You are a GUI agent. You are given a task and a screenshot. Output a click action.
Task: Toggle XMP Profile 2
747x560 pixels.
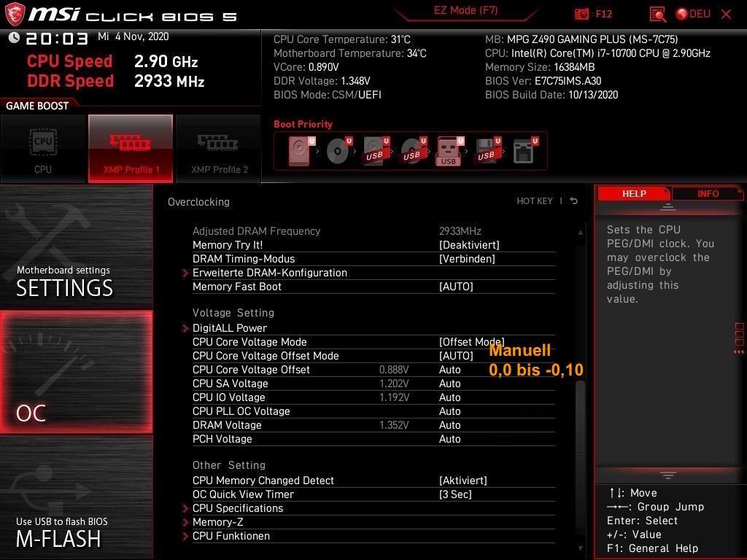point(218,149)
